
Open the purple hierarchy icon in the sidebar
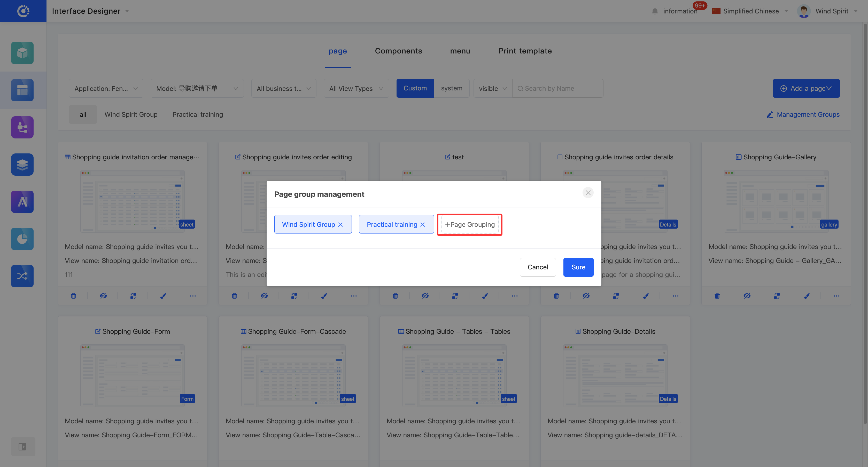coord(22,127)
